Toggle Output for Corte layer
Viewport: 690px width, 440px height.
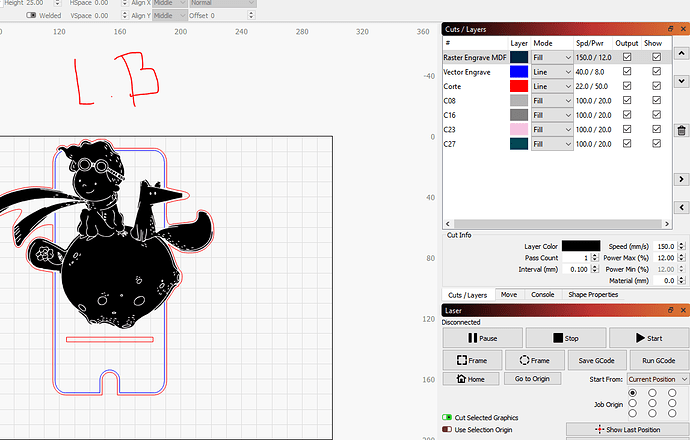[627, 86]
